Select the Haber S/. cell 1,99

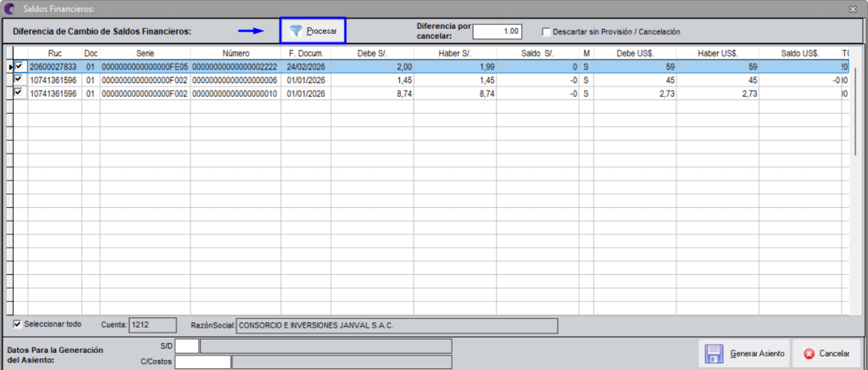(x=455, y=66)
